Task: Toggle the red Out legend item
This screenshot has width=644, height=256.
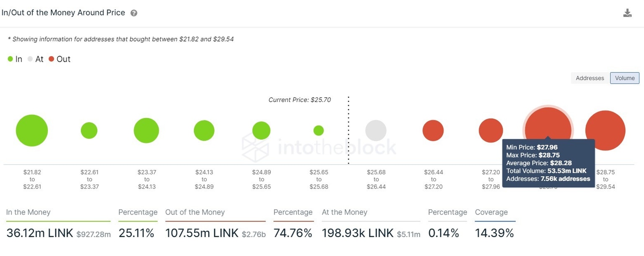Action: coord(60,59)
